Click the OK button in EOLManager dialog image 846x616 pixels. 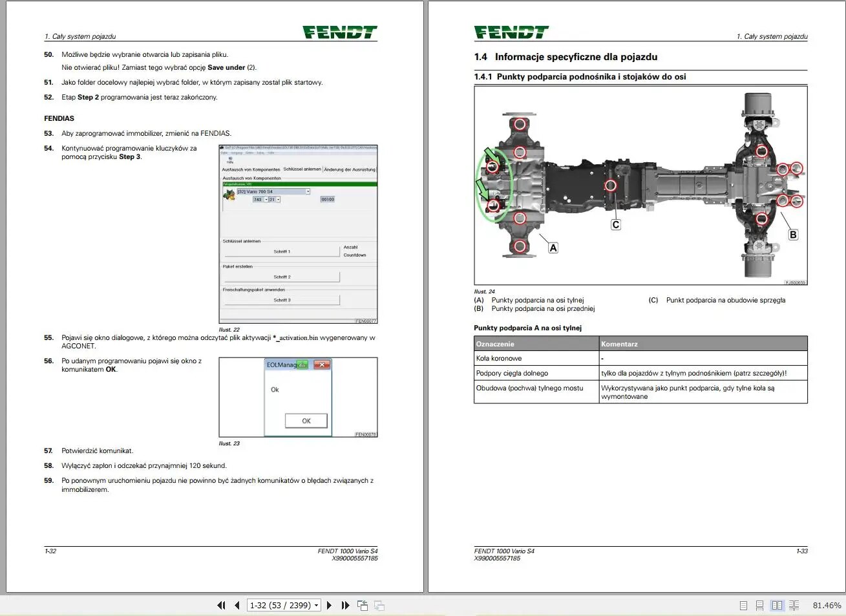point(306,421)
